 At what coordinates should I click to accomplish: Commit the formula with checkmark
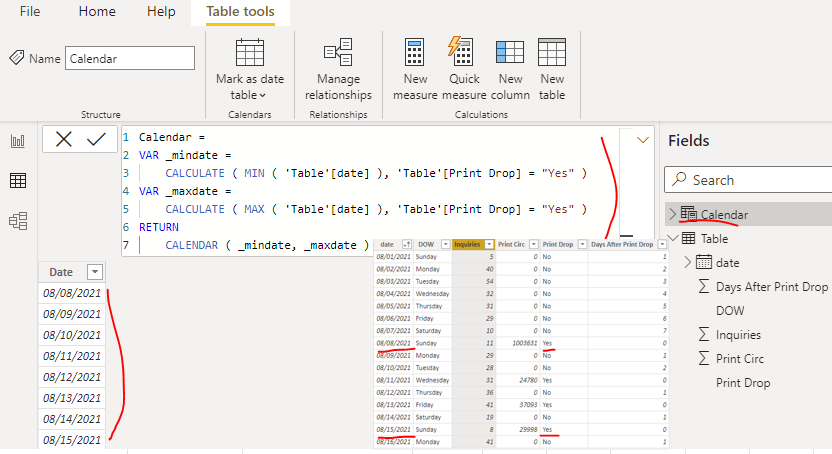point(96,139)
